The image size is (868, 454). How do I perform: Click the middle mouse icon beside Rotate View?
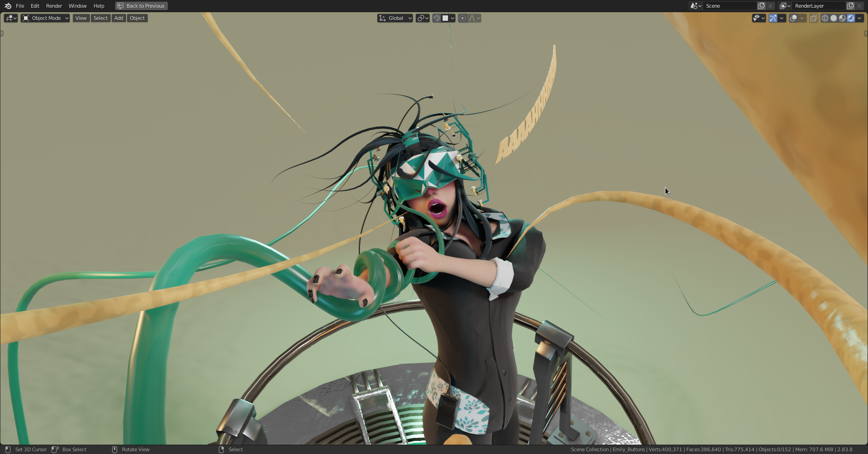114,449
